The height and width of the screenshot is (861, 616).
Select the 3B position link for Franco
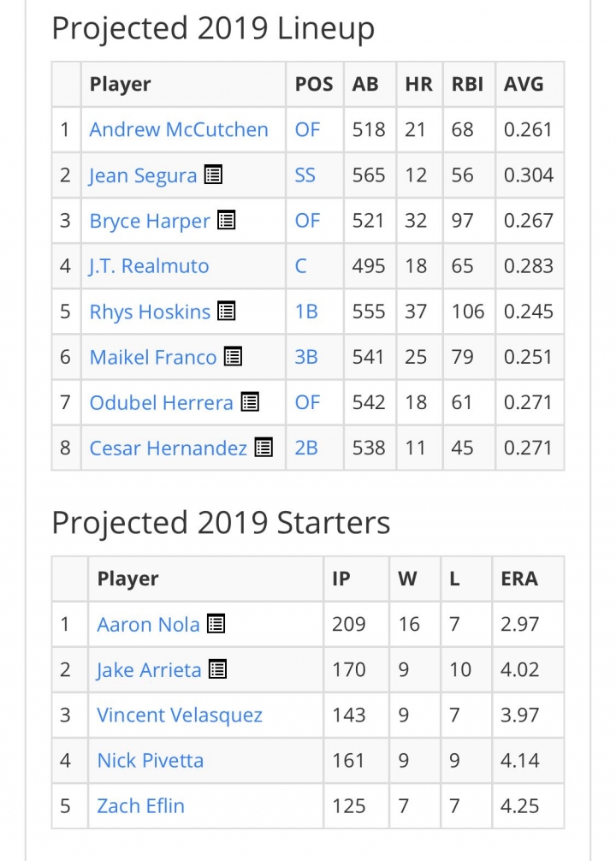pos(306,357)
